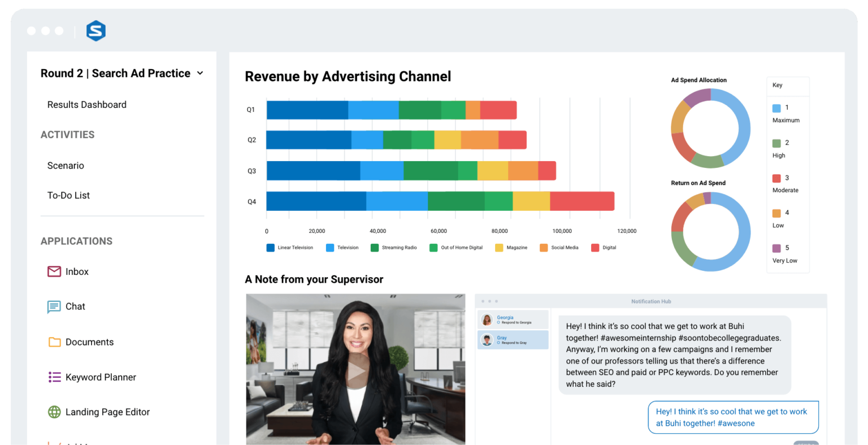
Task: Open the Scenario activity
Action: coord(66,166)
